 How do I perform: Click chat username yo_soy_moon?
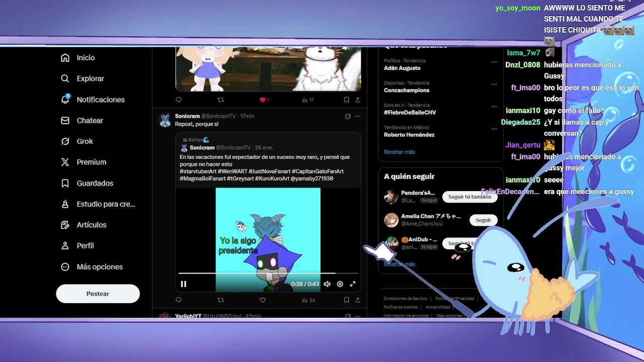coord(518,8)
